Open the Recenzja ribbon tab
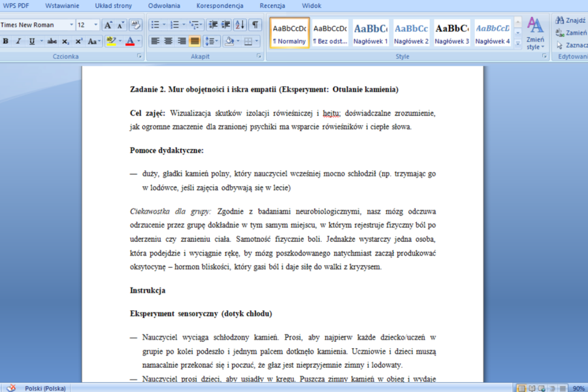Screen dimensions: 588x392 point(272,6)
